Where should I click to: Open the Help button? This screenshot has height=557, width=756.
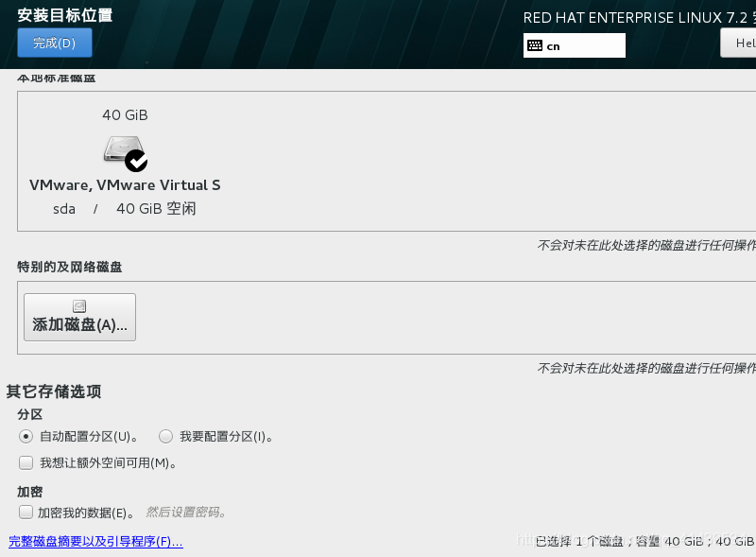(x=739, y=43)
